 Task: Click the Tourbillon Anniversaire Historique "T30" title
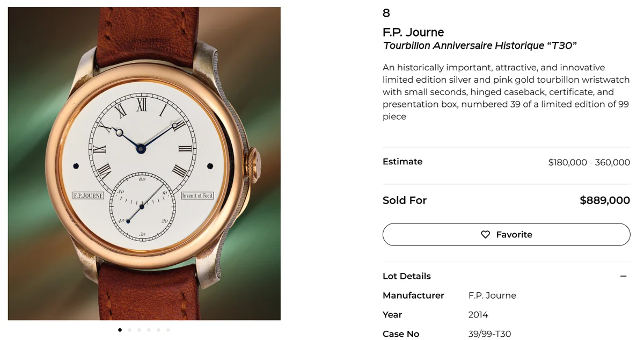tap(480, 46)
